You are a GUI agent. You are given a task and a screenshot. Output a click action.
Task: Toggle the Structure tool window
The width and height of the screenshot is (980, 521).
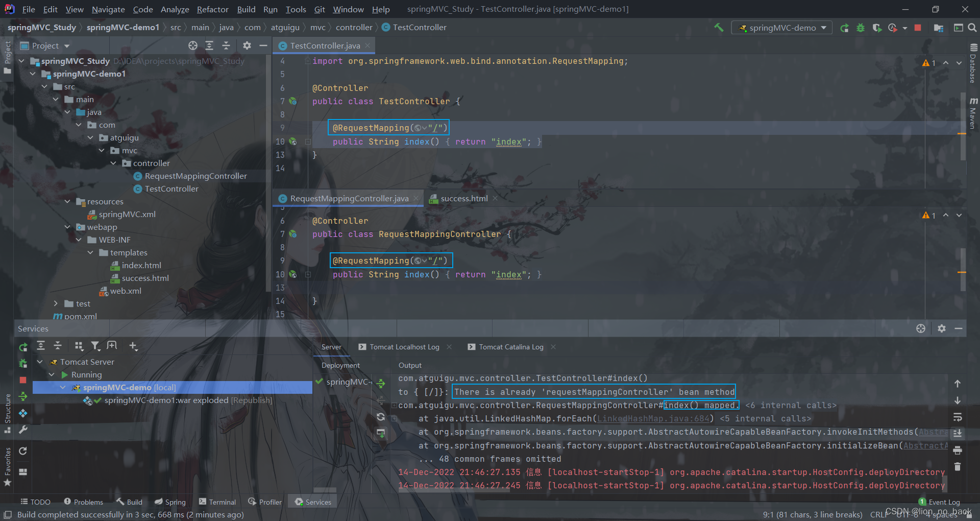coord(7,414)
